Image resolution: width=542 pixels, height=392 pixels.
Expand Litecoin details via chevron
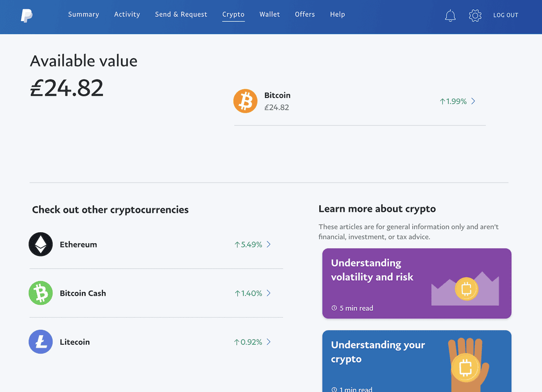point(269,342)
